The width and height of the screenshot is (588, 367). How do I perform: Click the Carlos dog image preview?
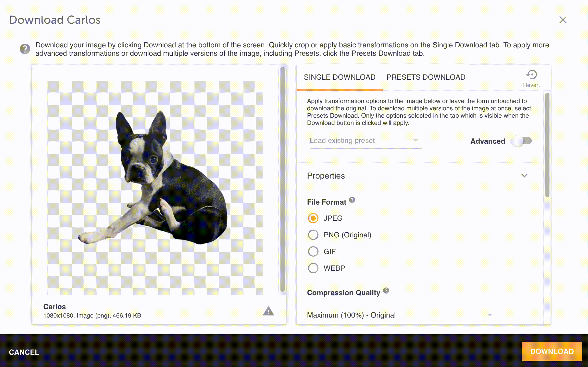pos(155,187)
